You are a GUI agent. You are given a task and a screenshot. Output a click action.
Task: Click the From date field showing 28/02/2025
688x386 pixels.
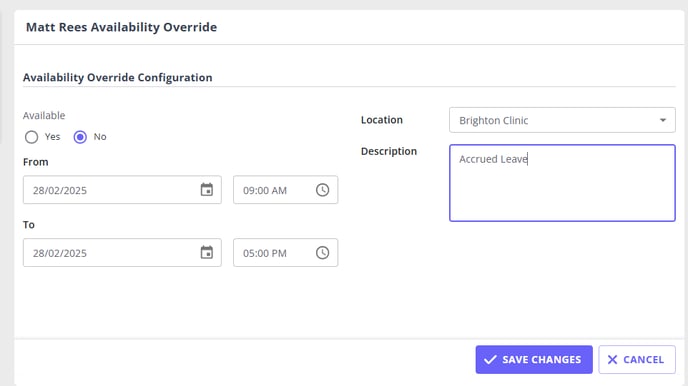[x=122, y=190]
